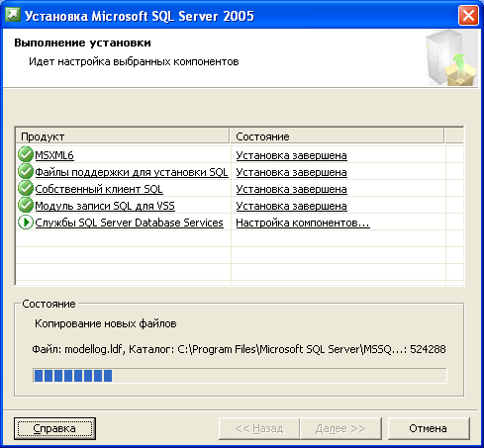
Task: Click the Продукт column header
Action: (x=123, y=136)
